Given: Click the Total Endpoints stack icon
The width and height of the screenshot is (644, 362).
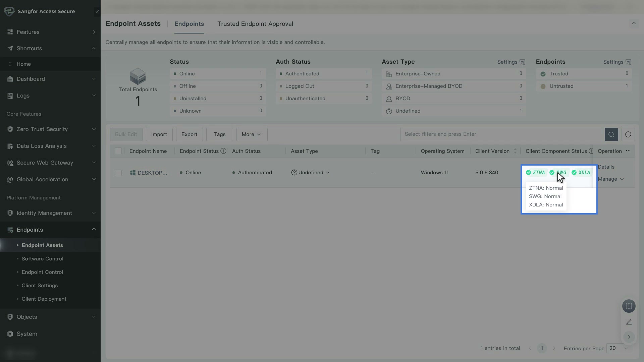Looking at the screenshot, I should [x=138, y=76].
